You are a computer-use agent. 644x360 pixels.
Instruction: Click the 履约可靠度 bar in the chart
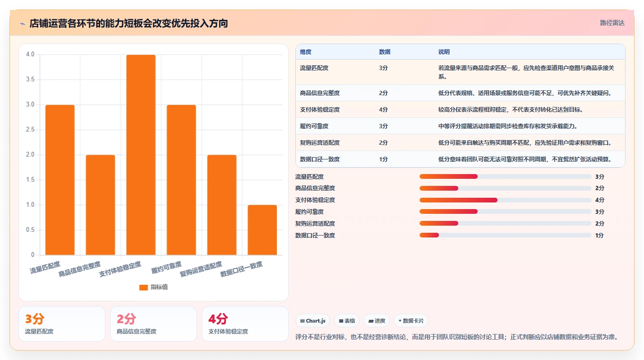(x=181, y=180)
